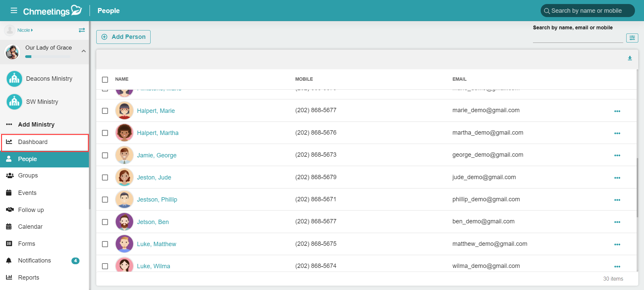Open actions menu for Luke, Matthew
The image size is (644, 290).
point(617,244)
